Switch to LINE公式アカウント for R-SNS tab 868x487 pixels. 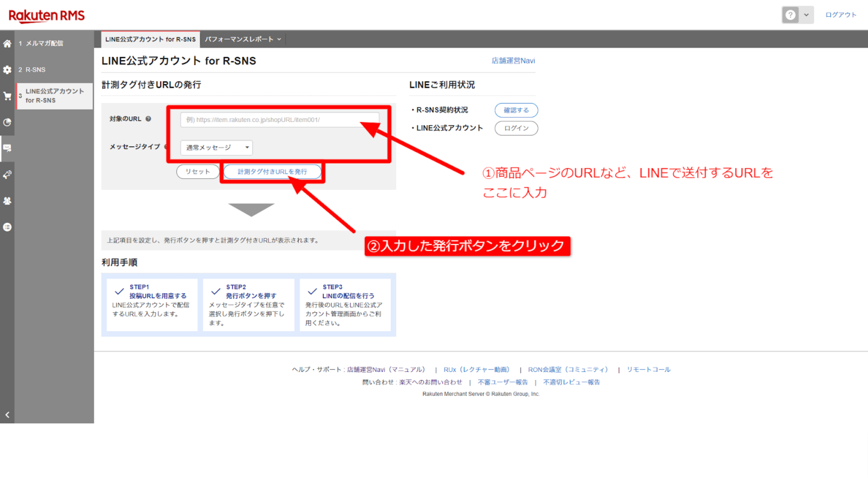coord(150,39)
